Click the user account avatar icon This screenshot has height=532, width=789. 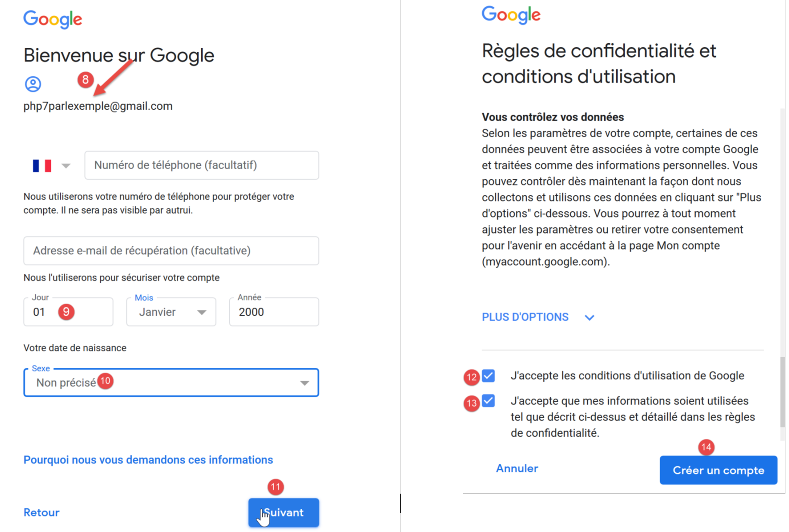point(33,84)
